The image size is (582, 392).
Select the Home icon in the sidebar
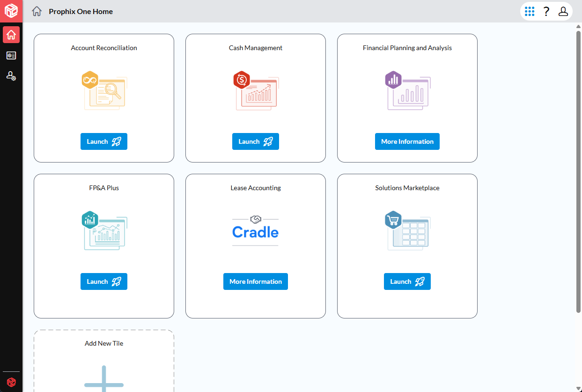(x=11, y=35)
